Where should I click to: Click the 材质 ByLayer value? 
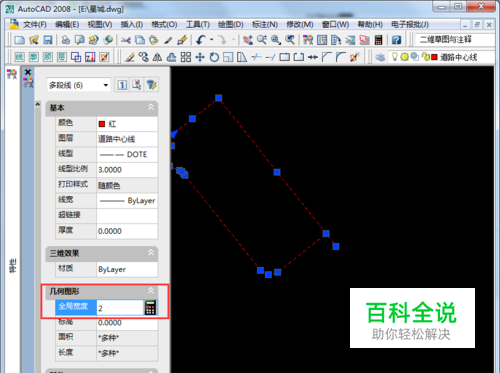(127, 269)
